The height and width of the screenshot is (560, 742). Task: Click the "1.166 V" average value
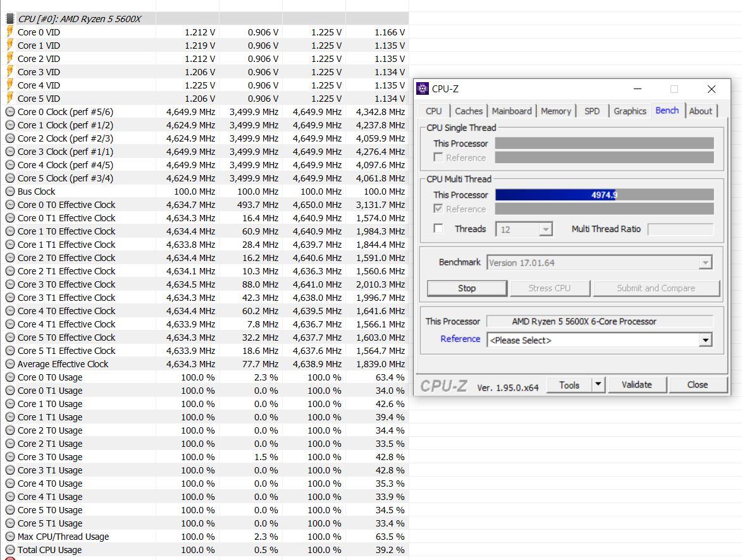(390, 32)
